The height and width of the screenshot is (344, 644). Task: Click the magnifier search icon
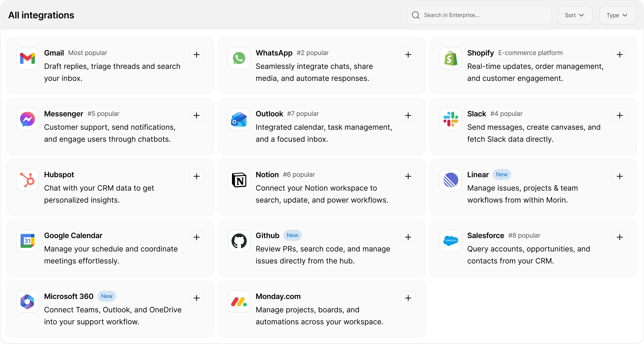pos(415,15)
